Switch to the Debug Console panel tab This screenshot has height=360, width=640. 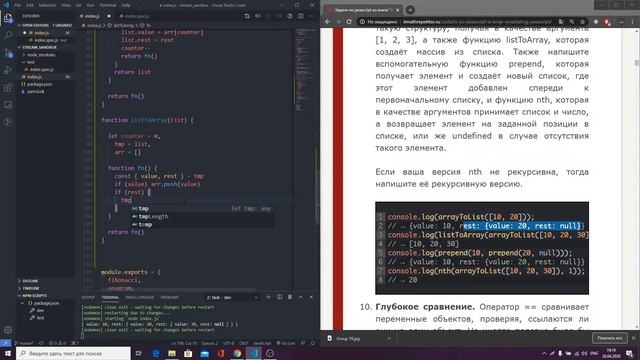coord(140,297)
